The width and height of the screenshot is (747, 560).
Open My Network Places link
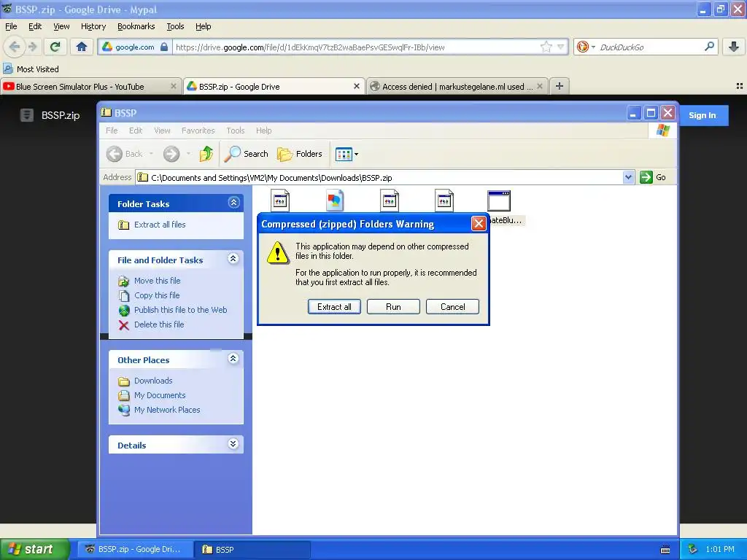click(x=167, y=410)
